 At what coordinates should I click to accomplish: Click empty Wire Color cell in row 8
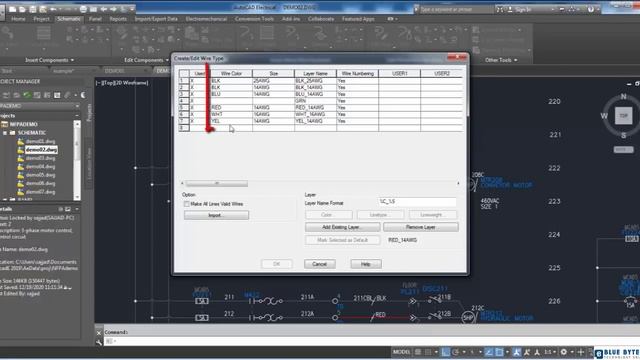231,128
